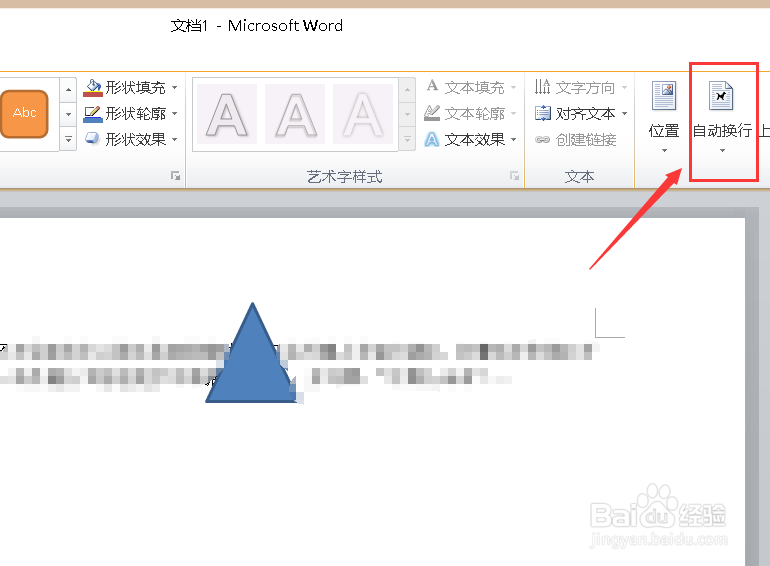Screen dimensions: 770x566
Task: Click the Shape Fill (形状填充) paint bucket icon
Action: 92,88
